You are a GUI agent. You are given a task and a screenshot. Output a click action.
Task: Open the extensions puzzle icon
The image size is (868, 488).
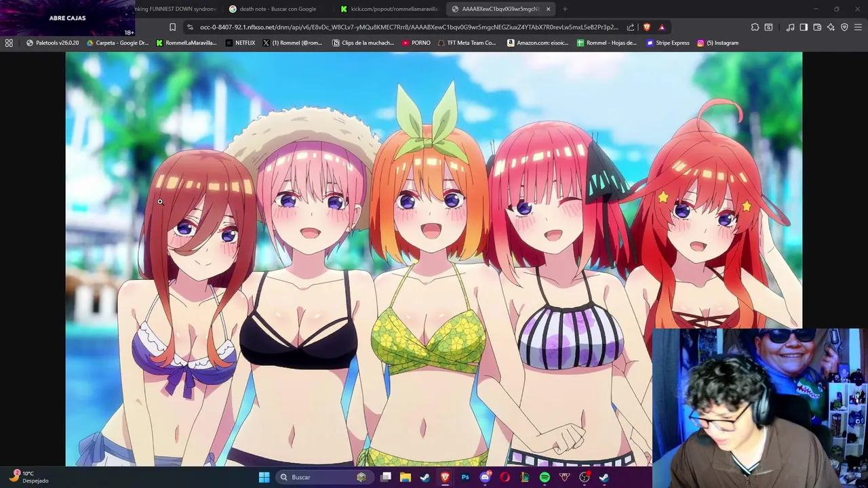click(x=755, y=27)
